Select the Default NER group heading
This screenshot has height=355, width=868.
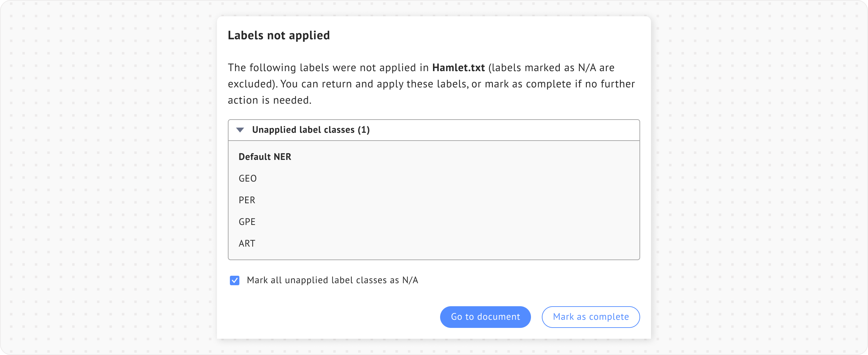coord(265,157)
